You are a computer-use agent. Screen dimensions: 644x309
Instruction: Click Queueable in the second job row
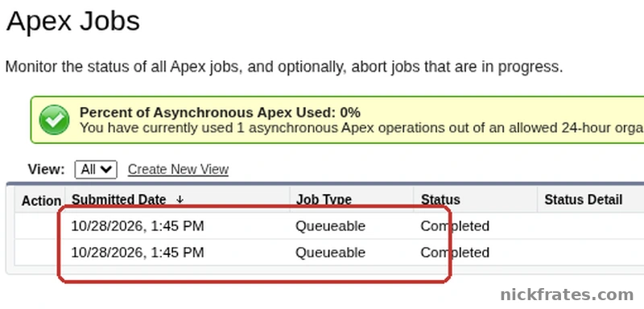coord(330,253)
